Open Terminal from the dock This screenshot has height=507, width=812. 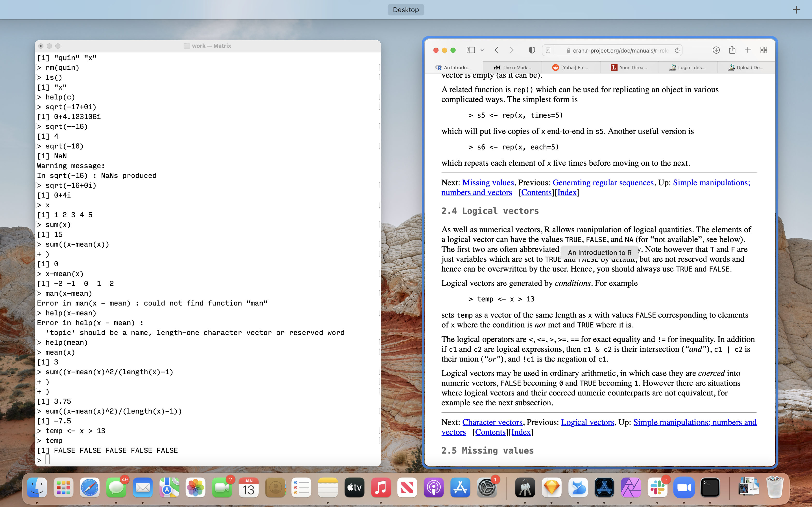click(x=710, y=487)
